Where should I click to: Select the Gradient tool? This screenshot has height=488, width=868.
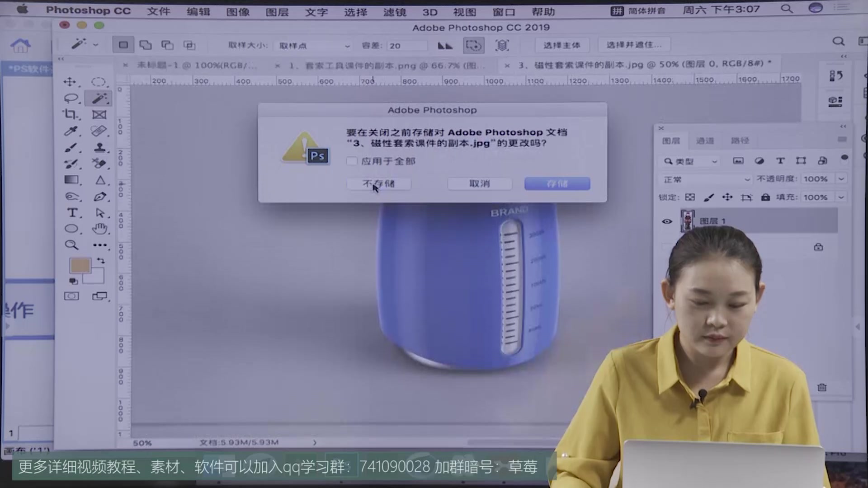[72, 179]
